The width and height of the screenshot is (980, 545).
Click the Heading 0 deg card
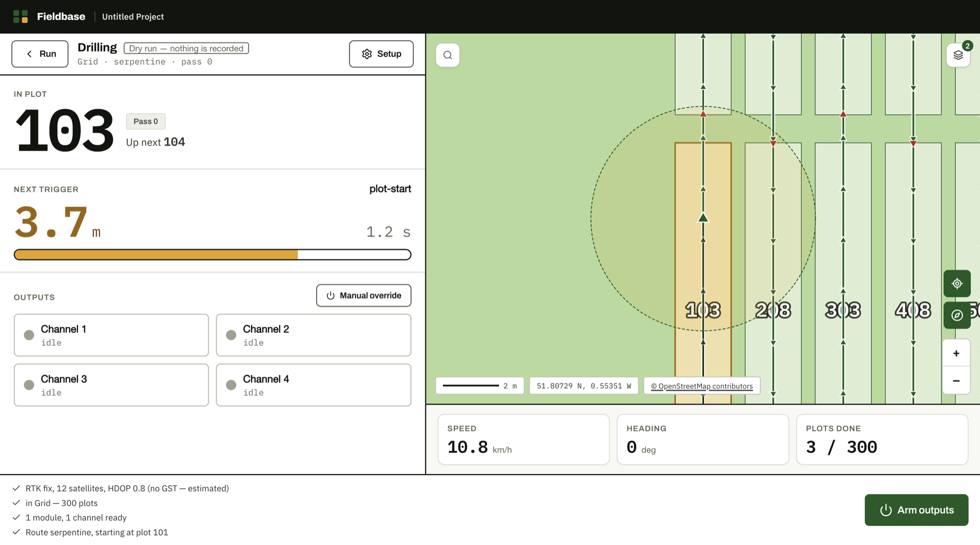pyautogui.click(x=703, y=439)
